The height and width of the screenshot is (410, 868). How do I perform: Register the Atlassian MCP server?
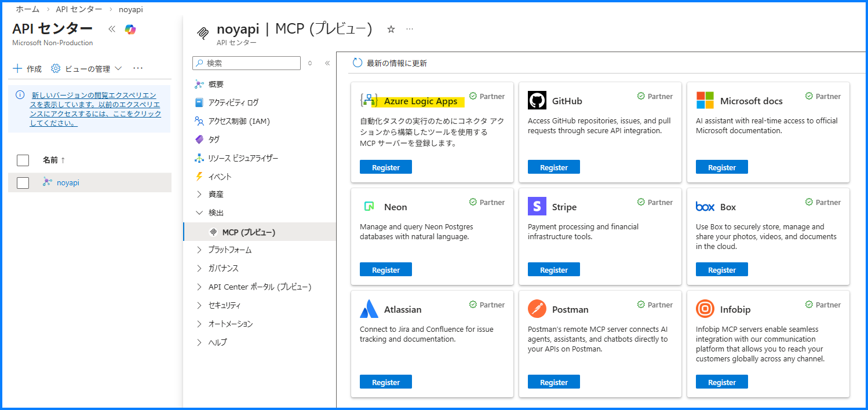point(386,382)
